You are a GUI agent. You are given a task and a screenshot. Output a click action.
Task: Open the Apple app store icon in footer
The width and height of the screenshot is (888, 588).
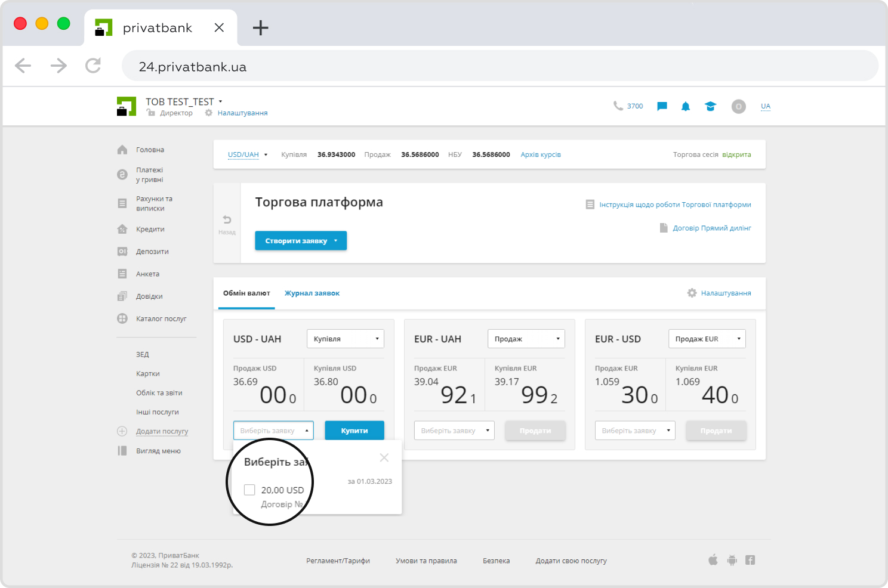tap(713, 560)
